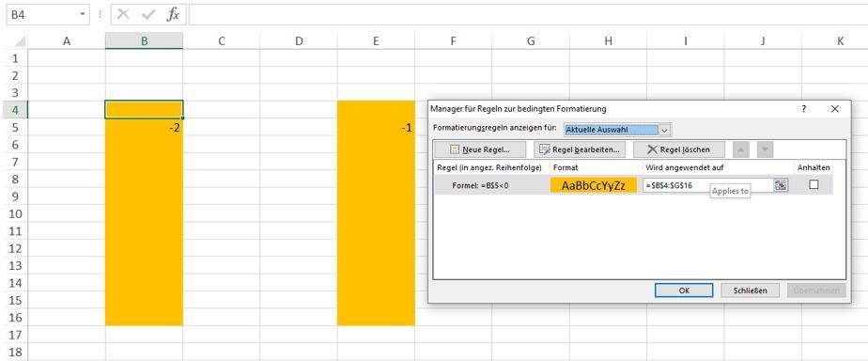Viewport: 868px width, 361px height.
Task: Click the dialog help question mark
Action: pyautogui.click(x=804, y=109)
